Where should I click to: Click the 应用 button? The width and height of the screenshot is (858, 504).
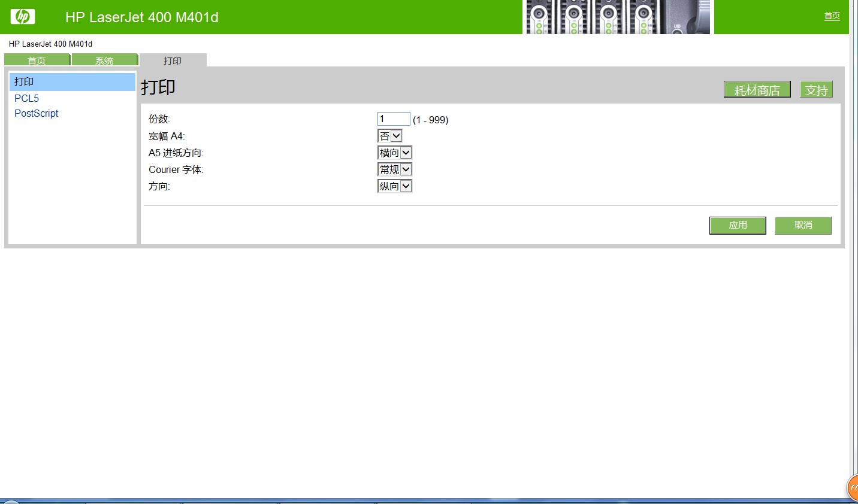pos(738,225)
